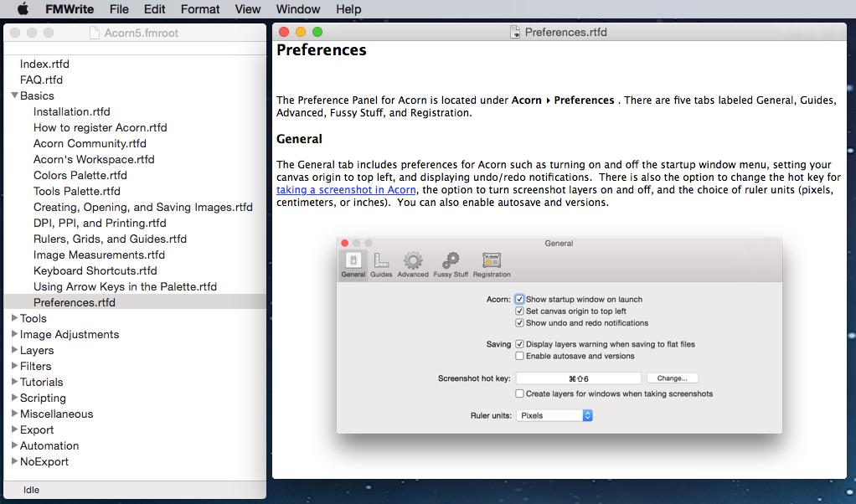856x504 pixels.
Task: Expand the Image Adjustments folder
Action: [x=15, y=334]
